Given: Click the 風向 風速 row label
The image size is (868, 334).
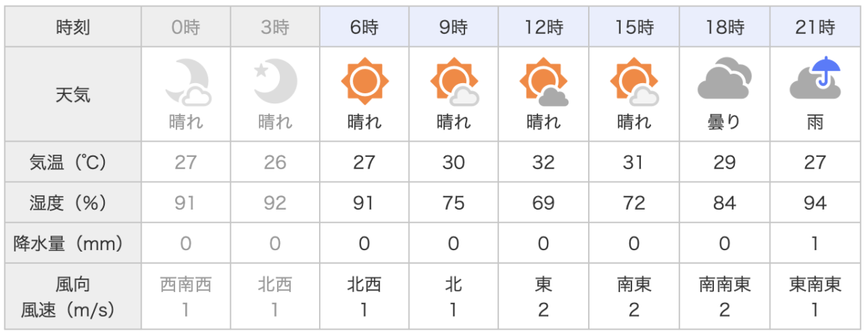Looking at the screenshot, I should pos(73,297).
